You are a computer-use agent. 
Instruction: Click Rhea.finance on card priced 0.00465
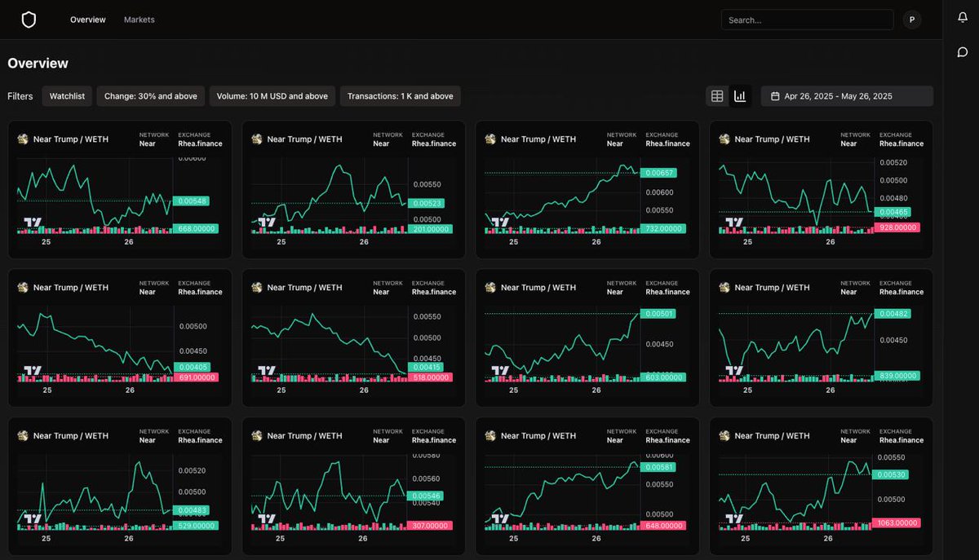pyautogui.click(x=901, y=143)
